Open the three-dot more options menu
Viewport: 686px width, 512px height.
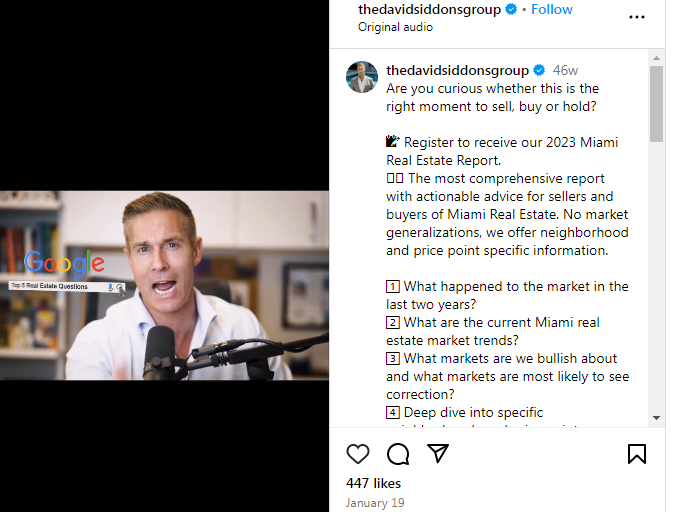pos(637,17)
